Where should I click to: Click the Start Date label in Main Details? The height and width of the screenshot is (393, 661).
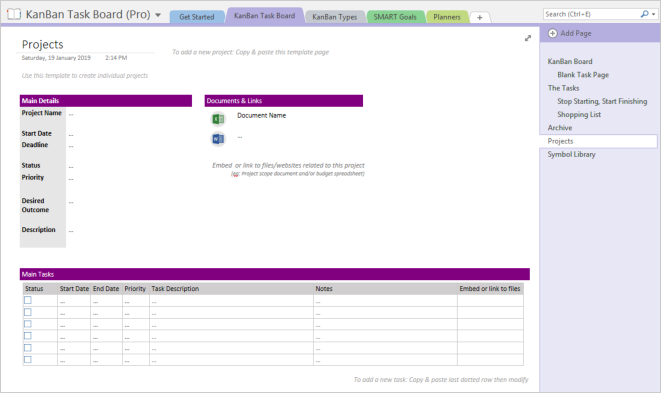tap(37, 133)
